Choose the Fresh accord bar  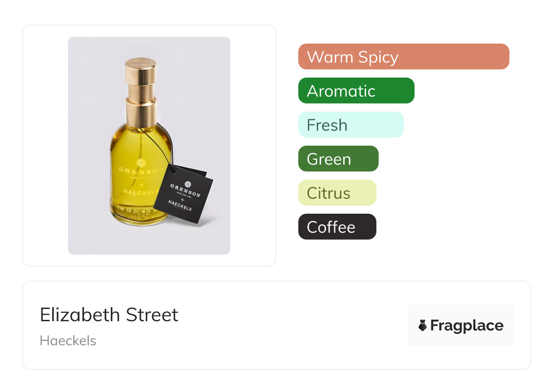coord(351,125)
